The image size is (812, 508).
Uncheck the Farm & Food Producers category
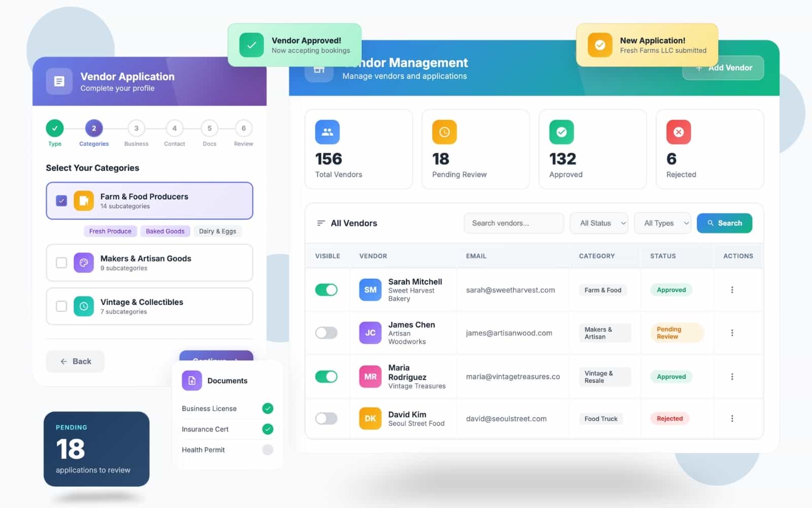click(x=61, y=201)
